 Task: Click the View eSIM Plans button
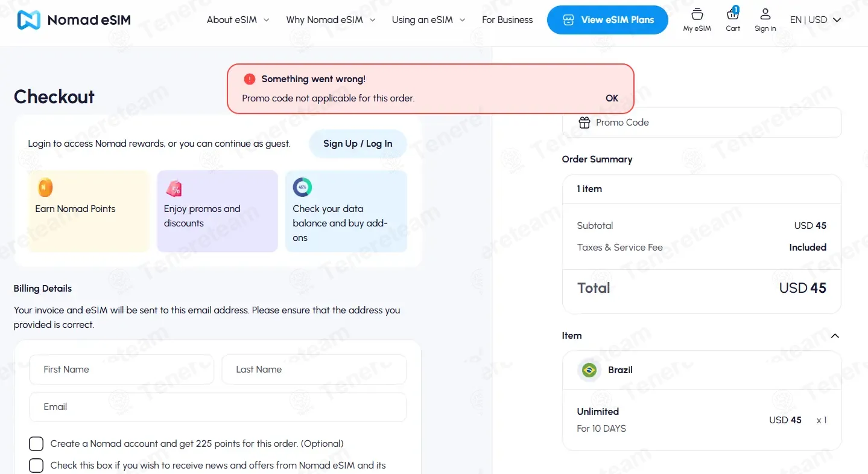pos(607,20)
